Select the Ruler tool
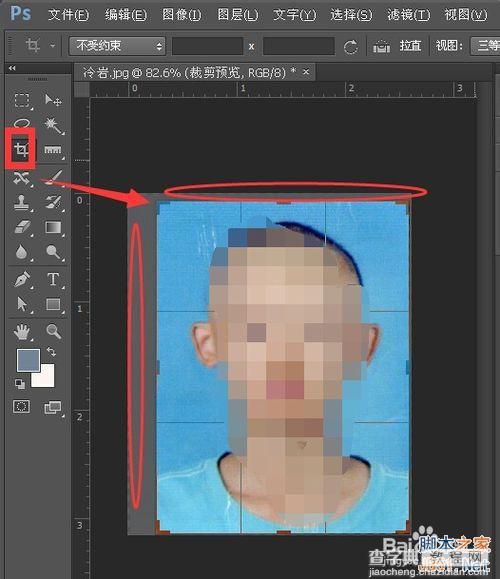The image size is (500, 579). (x=53, y=150)
